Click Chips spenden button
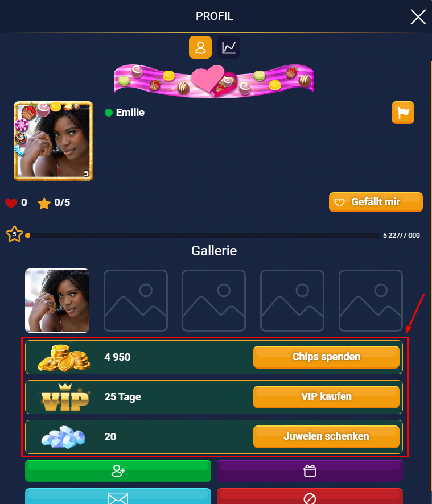 326,357
